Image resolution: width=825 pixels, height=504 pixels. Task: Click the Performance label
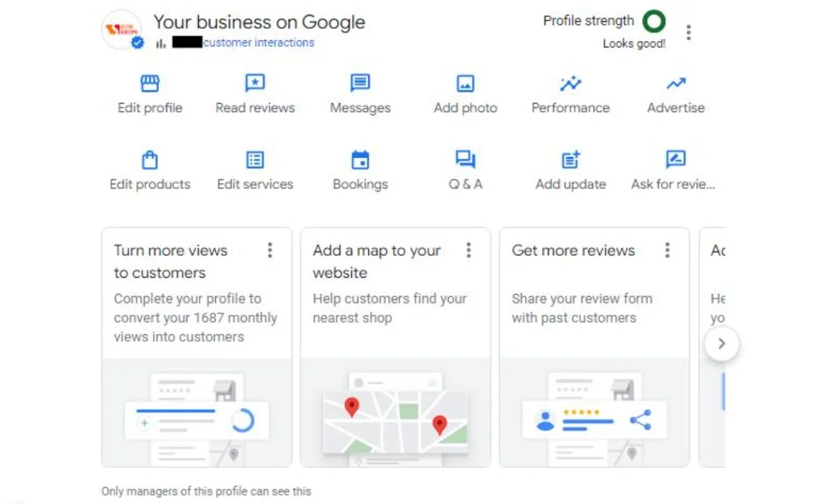tap(571, 108)
